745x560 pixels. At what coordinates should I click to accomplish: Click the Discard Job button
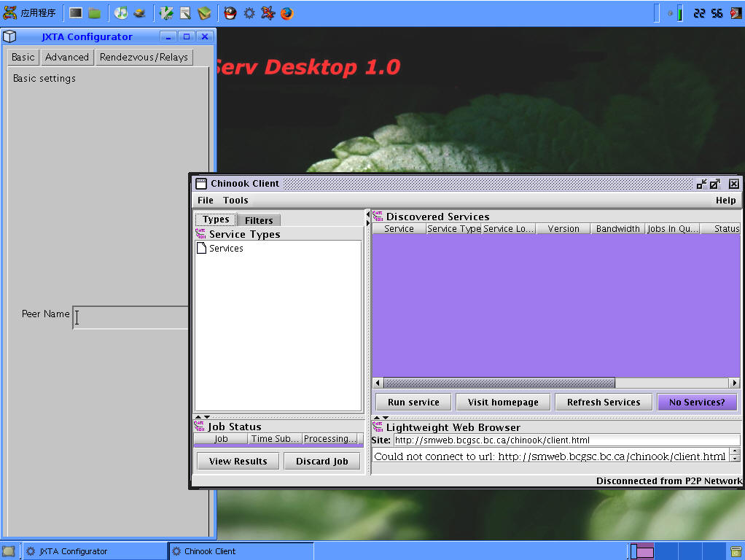tap(321, 461)
